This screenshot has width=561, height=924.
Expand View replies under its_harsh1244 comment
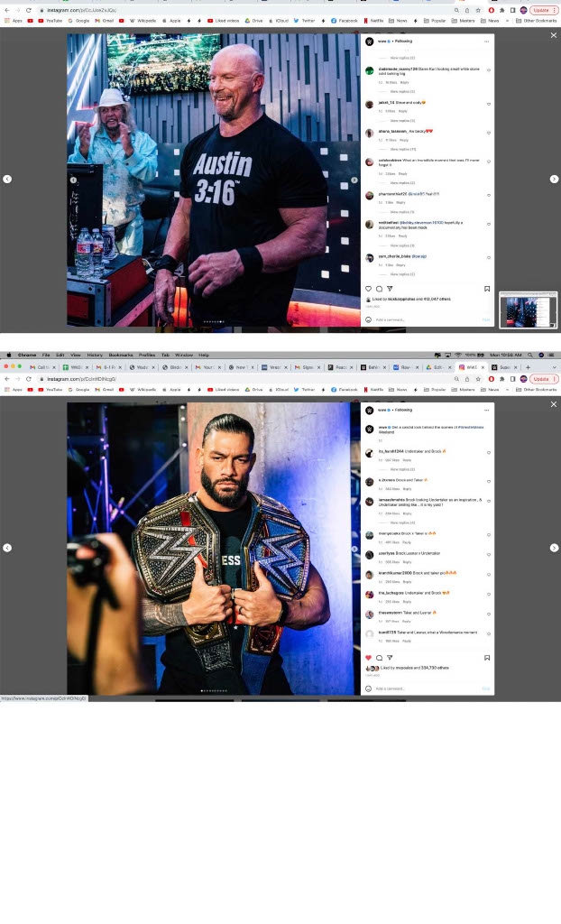point(402,469)
